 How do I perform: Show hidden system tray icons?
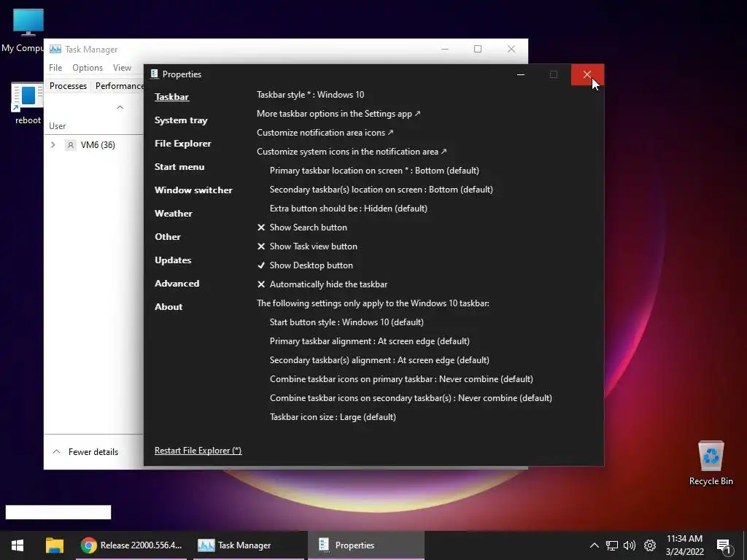pos(594,545)
